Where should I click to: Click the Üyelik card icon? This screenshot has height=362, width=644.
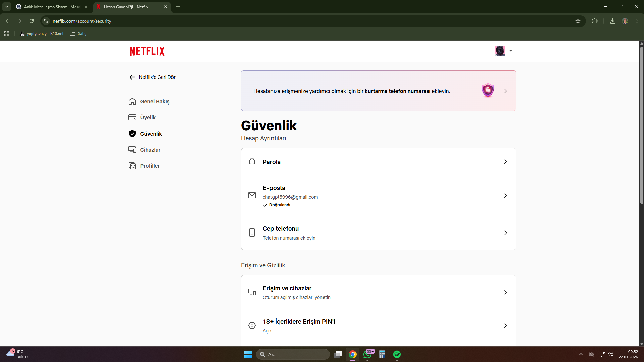[132, 117]
